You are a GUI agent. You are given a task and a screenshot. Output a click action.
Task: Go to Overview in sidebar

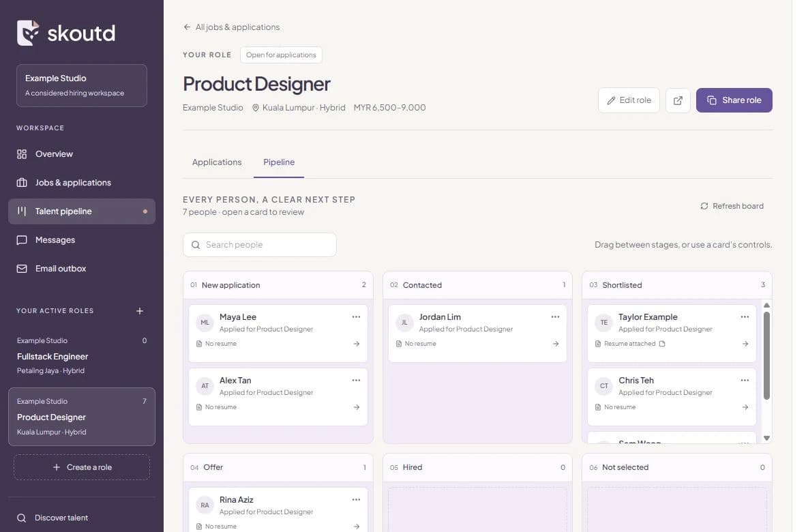(x=82, y=154)
